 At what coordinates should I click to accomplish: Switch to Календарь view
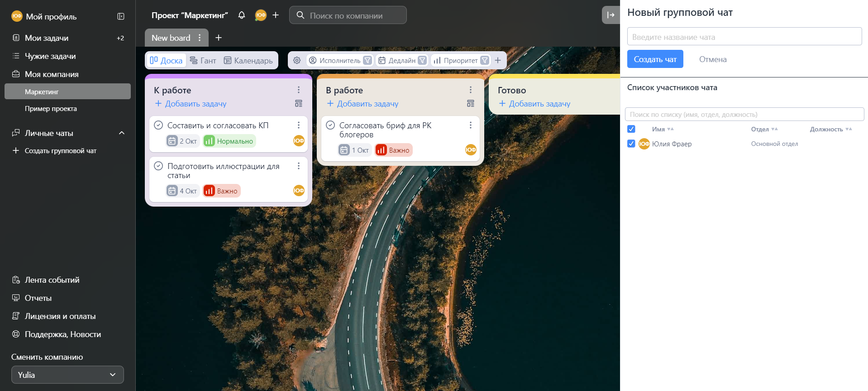pyautogui.click(x=248, y=60)
